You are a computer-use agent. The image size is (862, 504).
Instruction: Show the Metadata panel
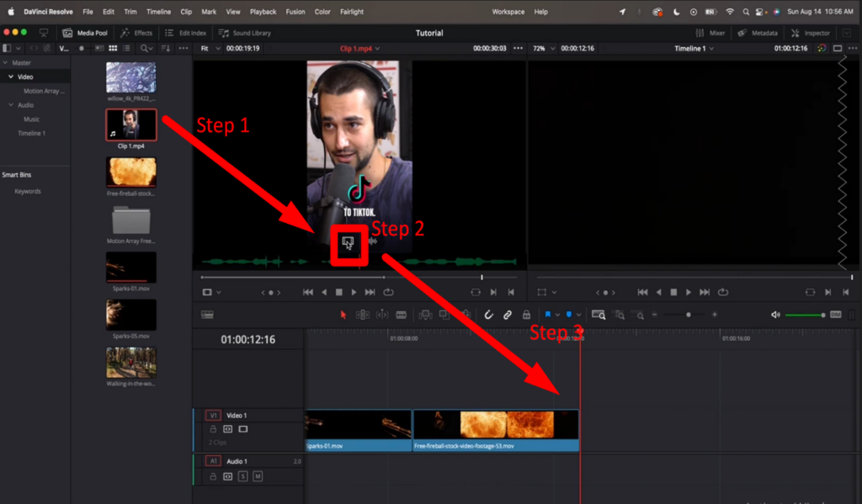coord(758,33)
